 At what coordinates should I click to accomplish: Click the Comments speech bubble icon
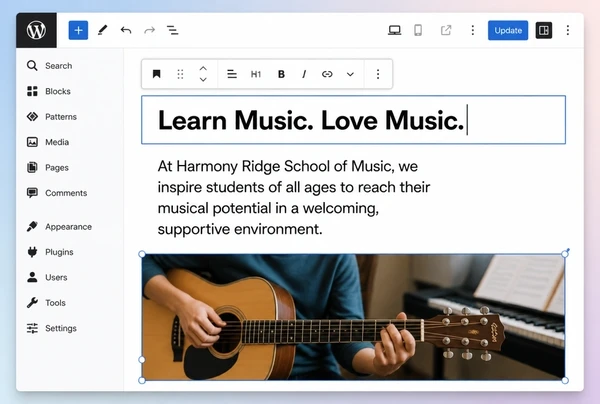pos(33,193)
